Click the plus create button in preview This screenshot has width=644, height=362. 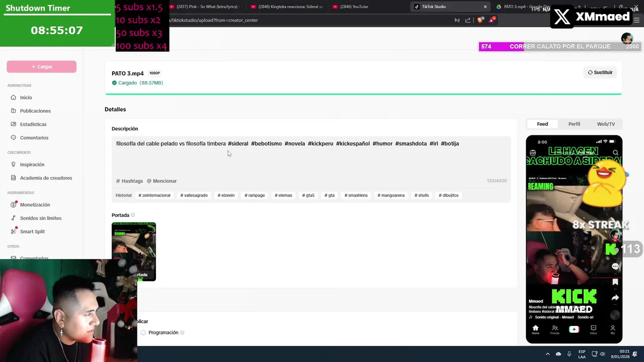click(574, 329)
